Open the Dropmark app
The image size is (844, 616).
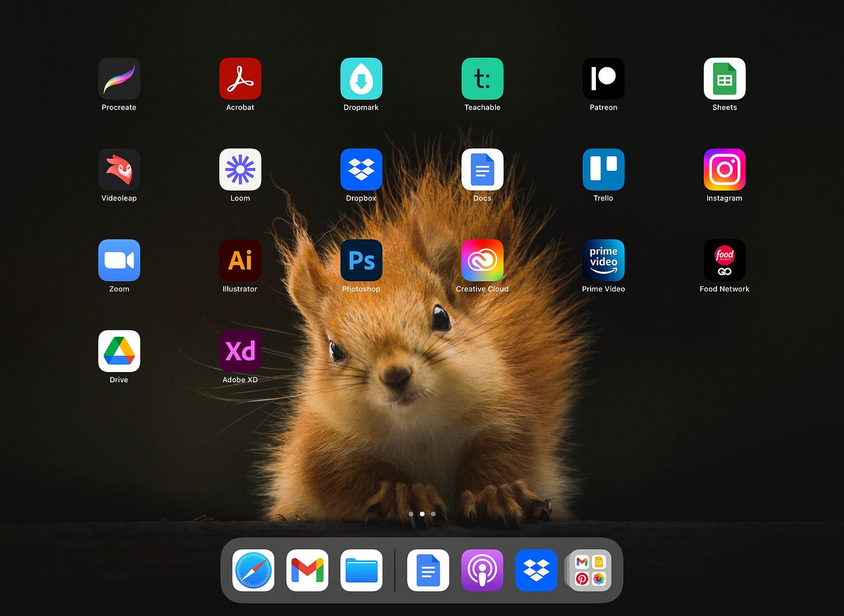click(x=361, y=79)
